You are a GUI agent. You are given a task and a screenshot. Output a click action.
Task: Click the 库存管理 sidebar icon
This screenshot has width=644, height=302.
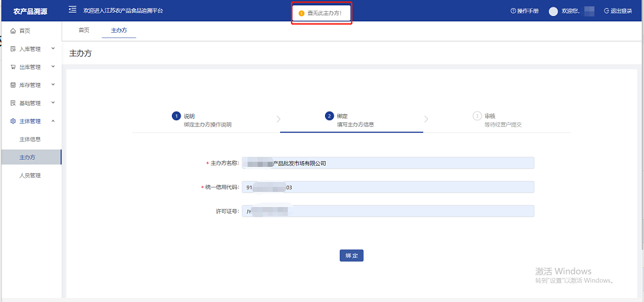point(13,85)
